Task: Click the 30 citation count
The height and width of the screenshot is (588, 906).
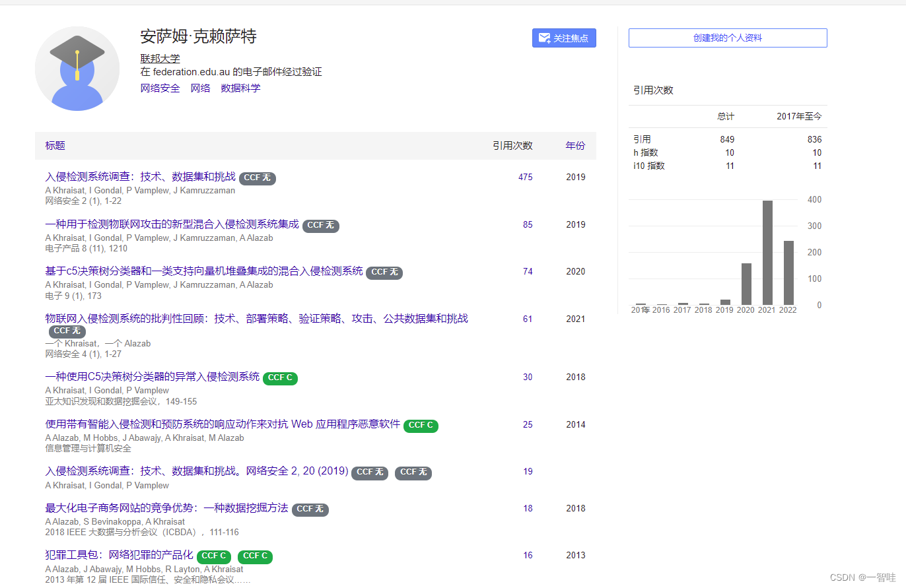Action: 528,377
